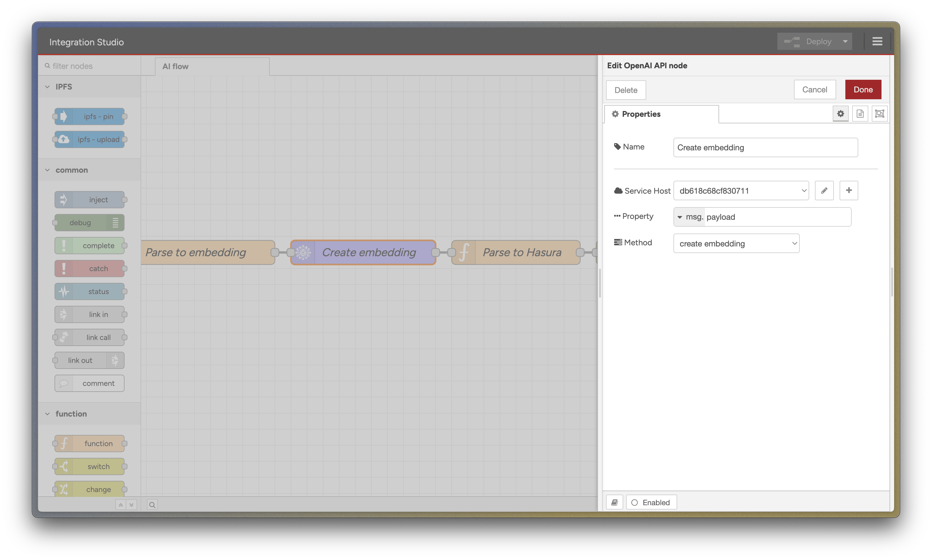Viewport: 932px width, 560px height.
Task: Toggle debug node output sidebar button
Action: pos(115,222)
